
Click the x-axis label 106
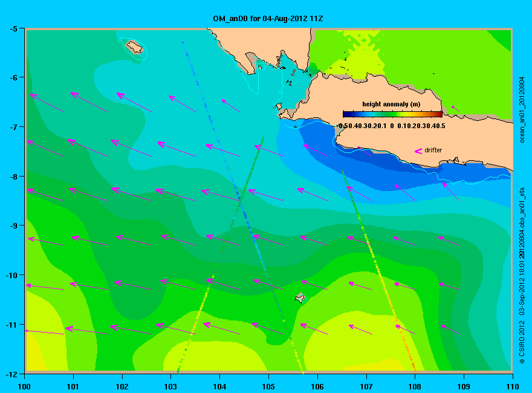[x=317, y=387]
